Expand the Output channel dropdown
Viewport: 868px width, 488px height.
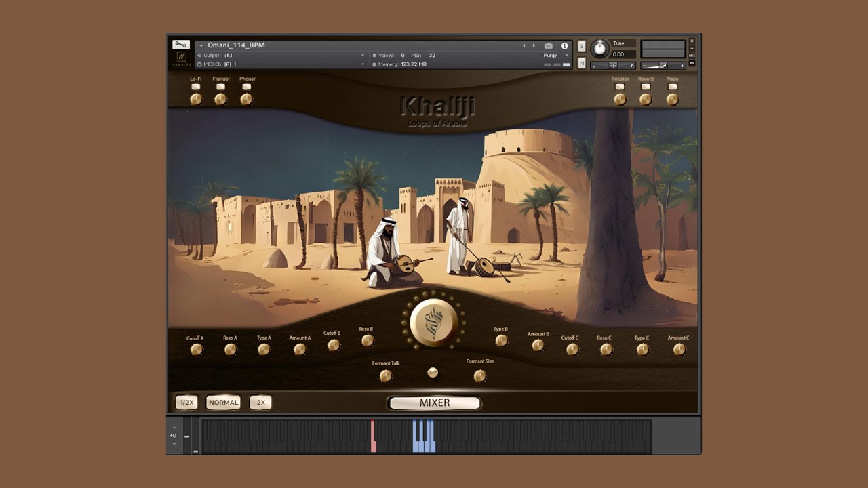362,56
